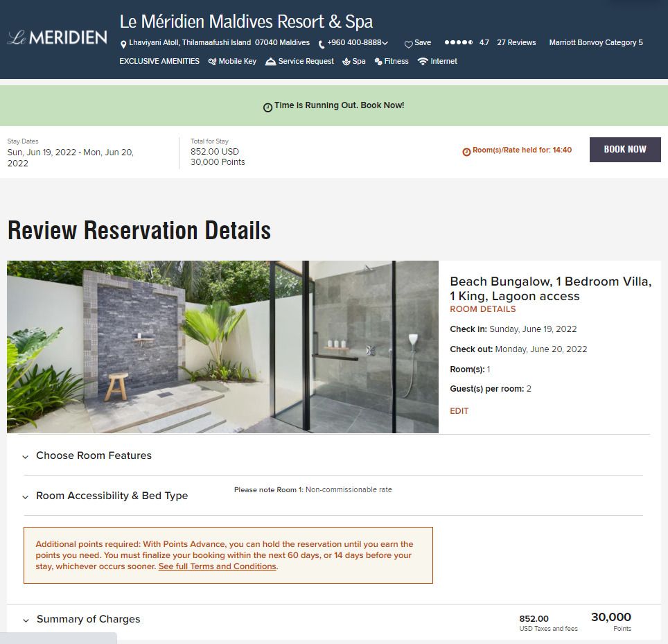The width and height of the screenshot is (668, 644).
Task: Click the 4.7 rating score
Action: pos(484,42)
